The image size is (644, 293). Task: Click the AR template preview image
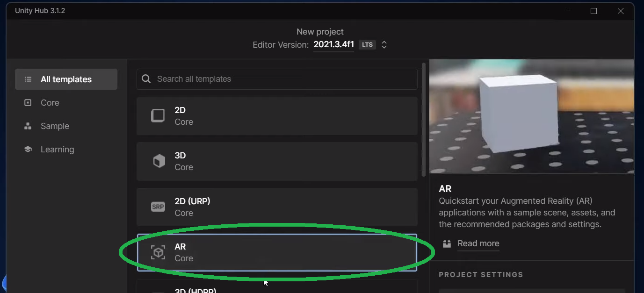pos(531,116)
